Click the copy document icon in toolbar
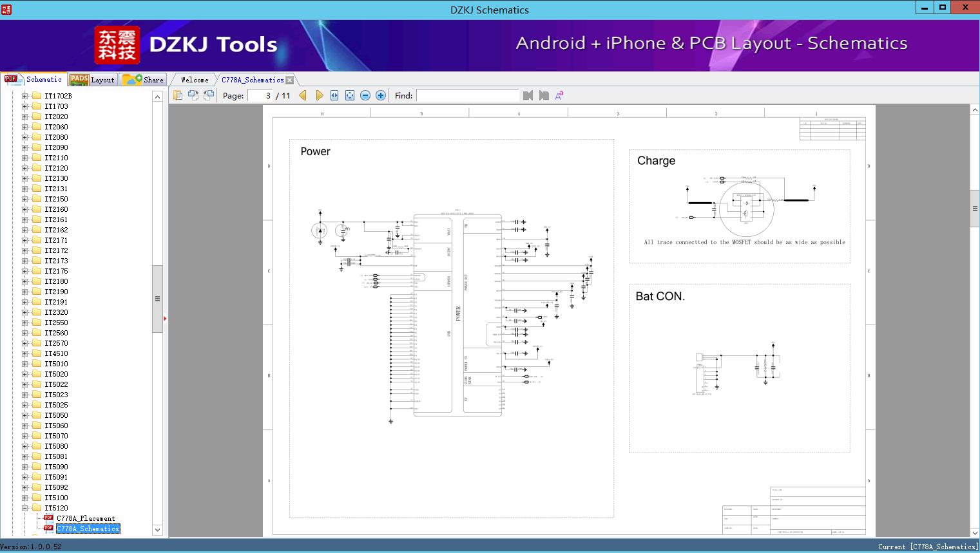 [178, 95]
